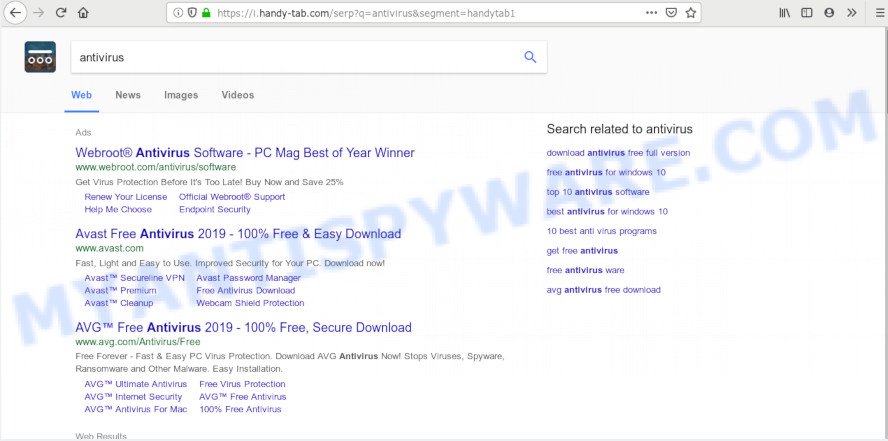Switch to the Images tab
The image size is (888, 441).
point(181,95)
